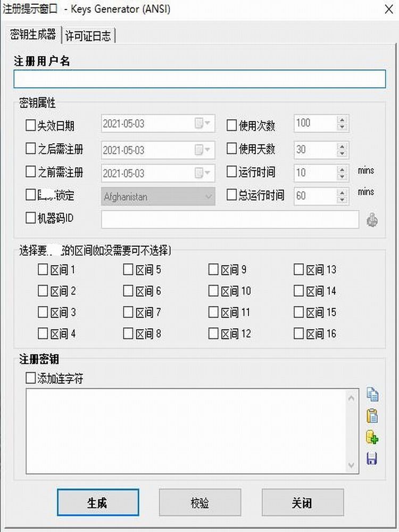
Task: Enable 区间 8 checkbox
Action: (128, 334)
